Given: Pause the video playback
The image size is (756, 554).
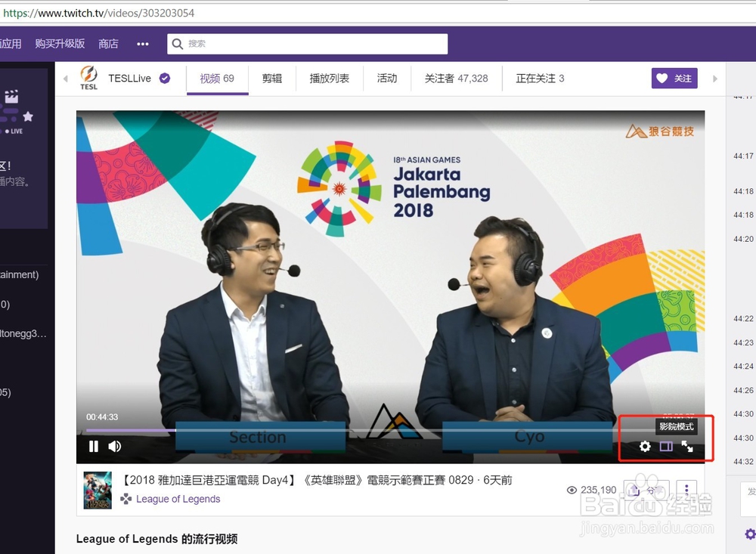Looking at the screenshot, I should point(94,447).
